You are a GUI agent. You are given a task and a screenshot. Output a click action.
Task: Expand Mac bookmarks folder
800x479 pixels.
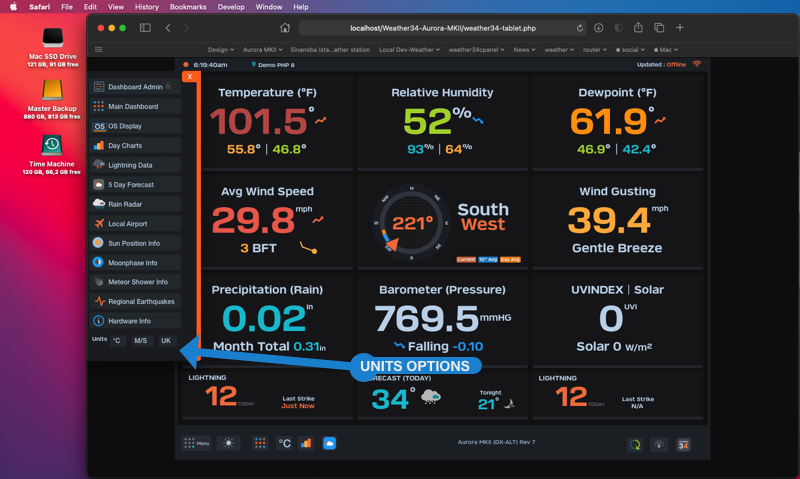click(x=666, y=49)
